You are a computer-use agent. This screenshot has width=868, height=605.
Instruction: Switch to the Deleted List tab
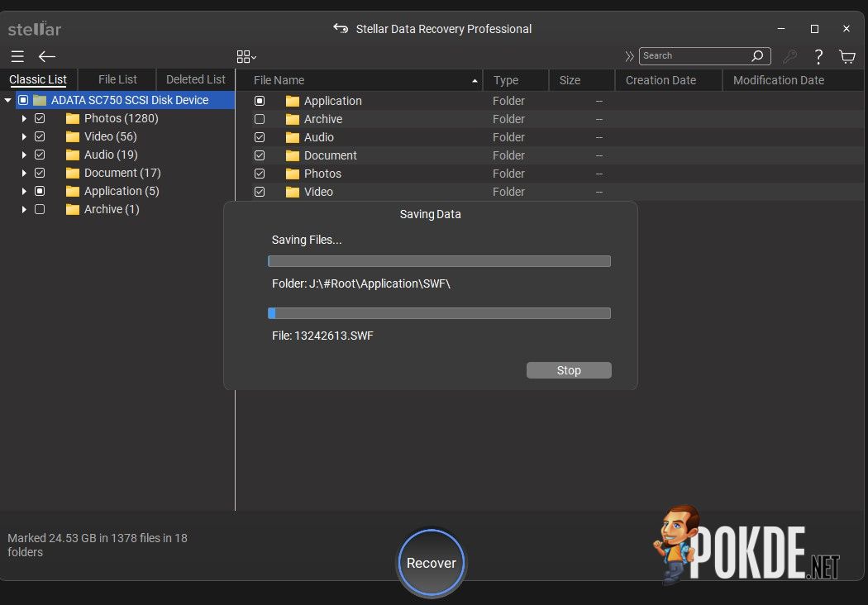tap(195, 79)
